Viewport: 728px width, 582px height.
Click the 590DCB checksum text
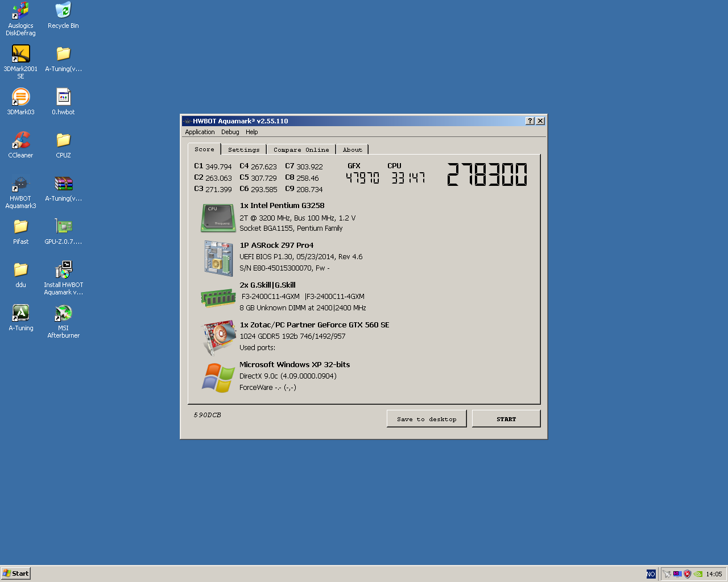[x=208, y=415]
